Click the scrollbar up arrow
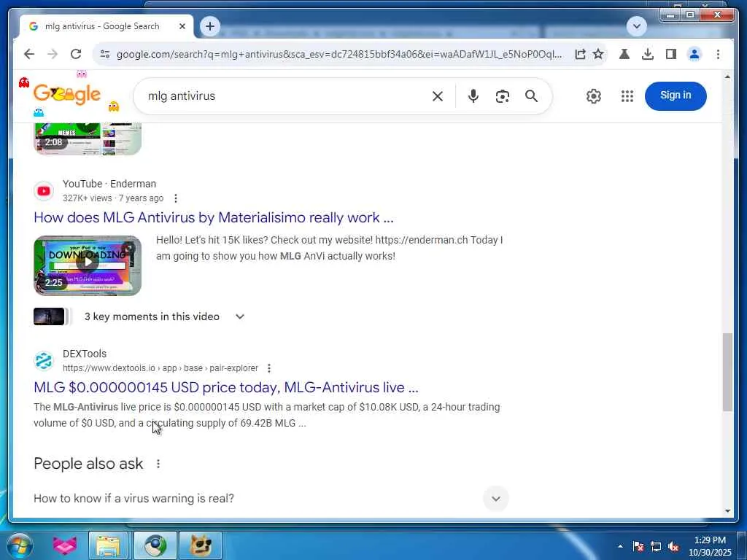Viewport: 747px width, 560px height. [x=727, y=77]
